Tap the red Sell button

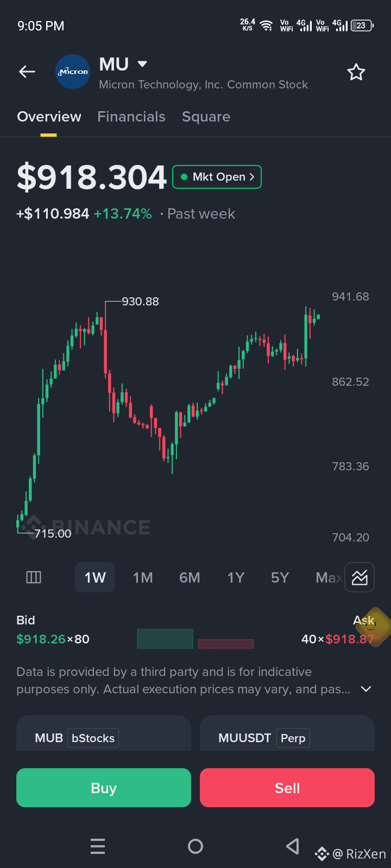click(x=287, y=788)
